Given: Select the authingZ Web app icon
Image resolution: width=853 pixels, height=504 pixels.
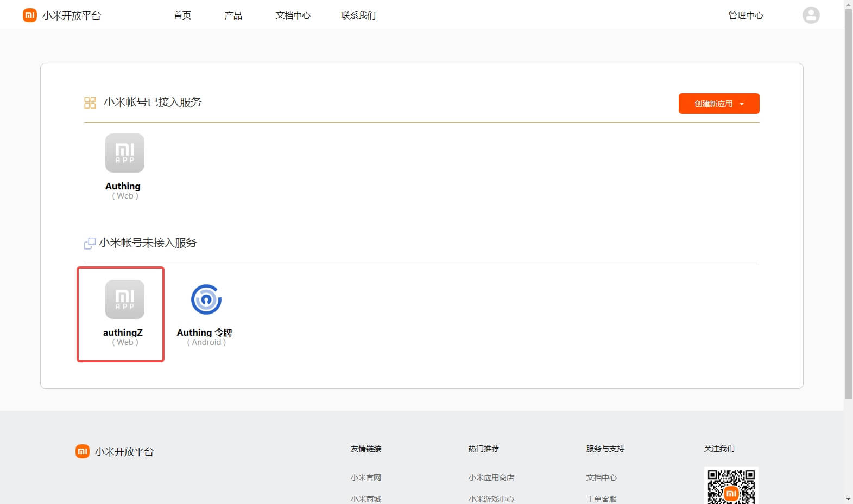Looking at the screenshot, I should (x=124, y=299).
